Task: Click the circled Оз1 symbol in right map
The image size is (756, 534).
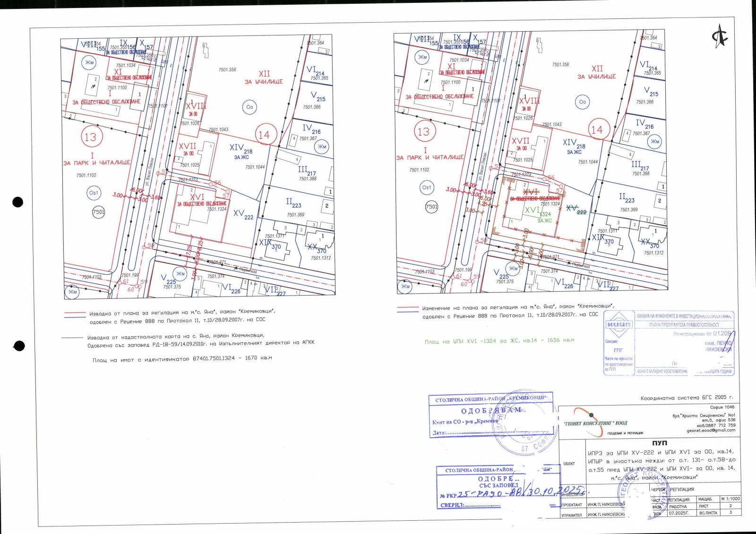Action: point(427,188)
